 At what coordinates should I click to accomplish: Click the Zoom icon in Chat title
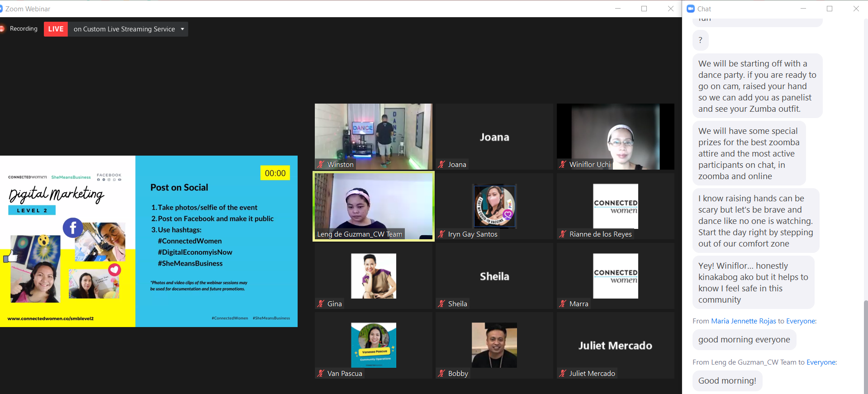click(691, 9)
